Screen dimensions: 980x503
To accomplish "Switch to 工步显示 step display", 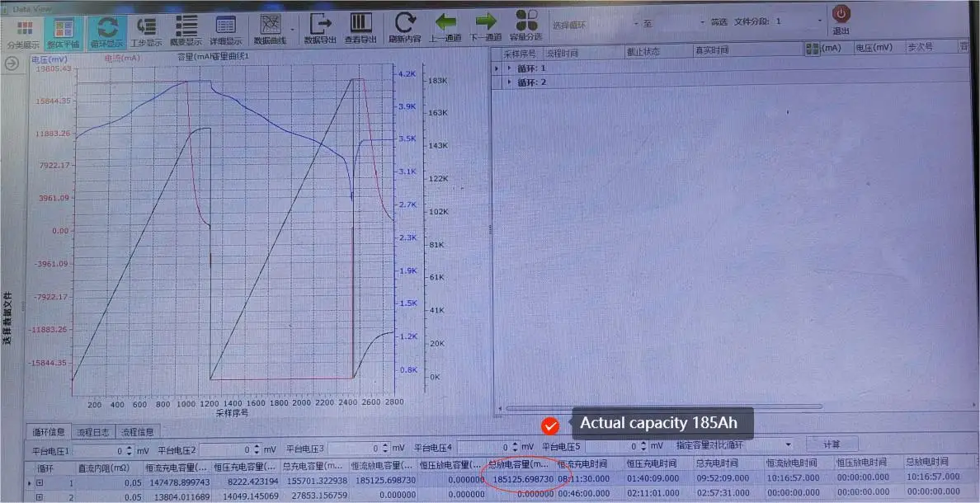I will tap(146, 32).
